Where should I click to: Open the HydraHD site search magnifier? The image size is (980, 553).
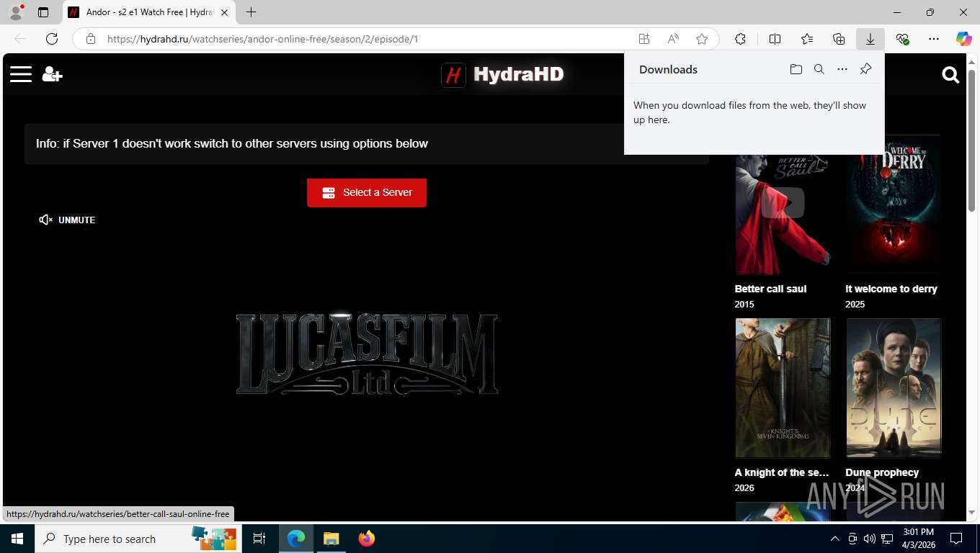[x=950, y=75]
